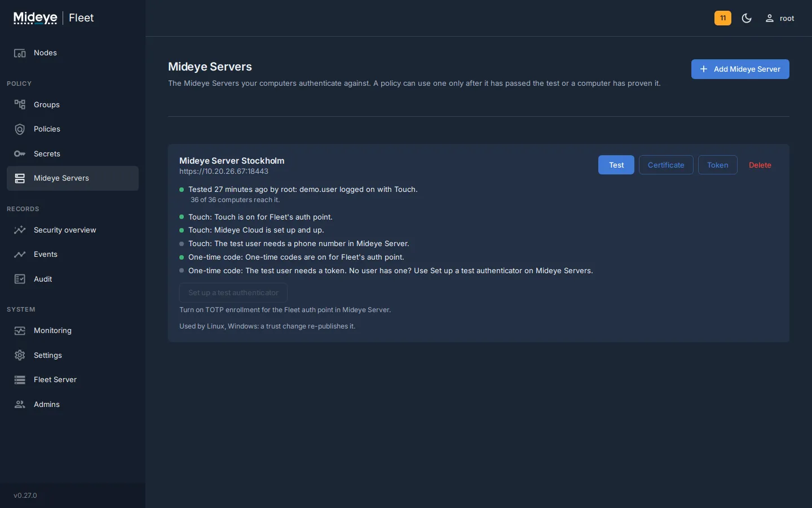Open the Certificate button
Image resolution: width=812 pixels, height=508 pixels.
(x=666, y=165)
